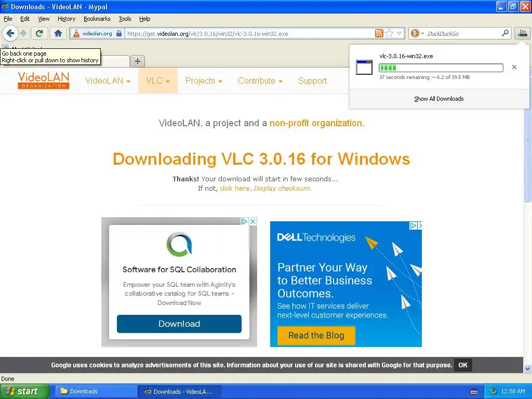
Task: Expand the Contribute navigation dropdown
Action: [260, 81]
